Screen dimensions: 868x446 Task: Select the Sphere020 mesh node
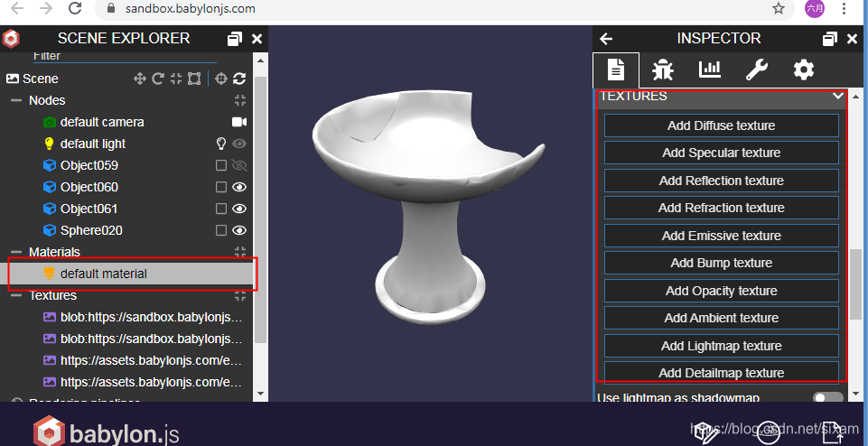point(91,230)
